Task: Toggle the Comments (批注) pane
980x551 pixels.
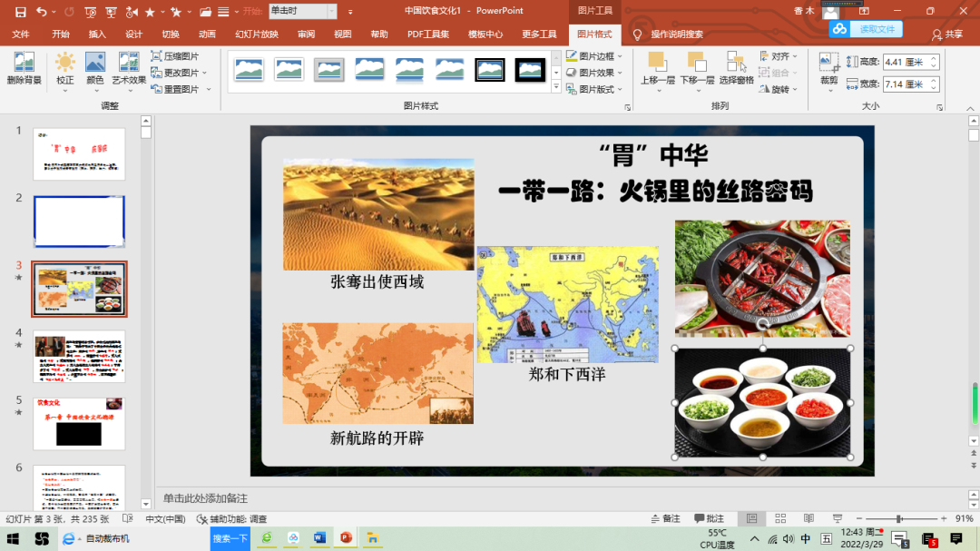Action: [x=709, y=518]
